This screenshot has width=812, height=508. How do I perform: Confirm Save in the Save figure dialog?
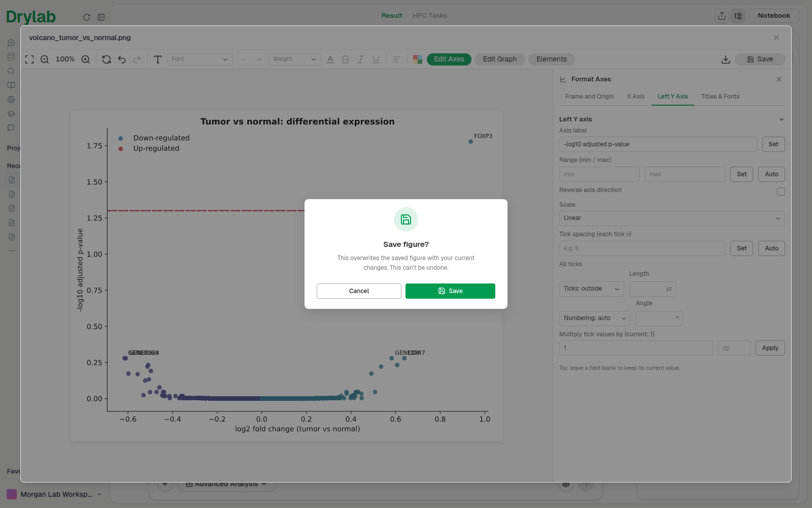450,291
